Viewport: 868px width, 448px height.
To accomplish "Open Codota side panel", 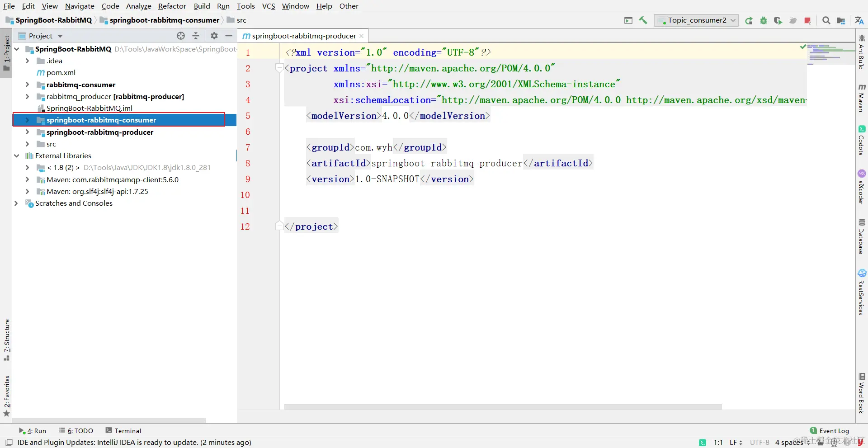I will click(x=862, y=141).
